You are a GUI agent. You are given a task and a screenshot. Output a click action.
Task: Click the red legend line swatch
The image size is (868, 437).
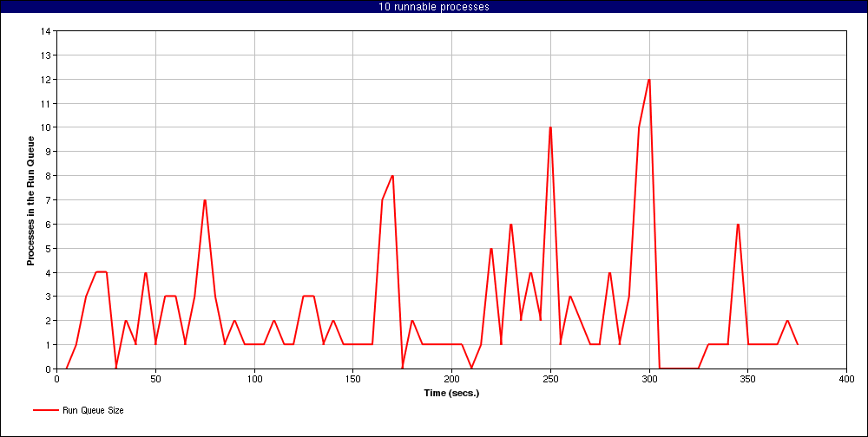pyautogui.click(x=46, y=410)
